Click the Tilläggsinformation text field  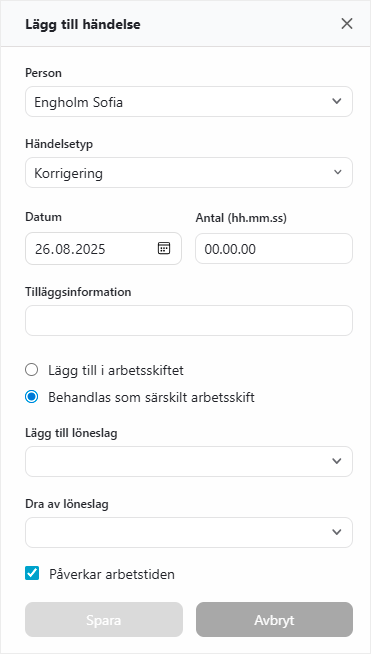pos(189,320)
